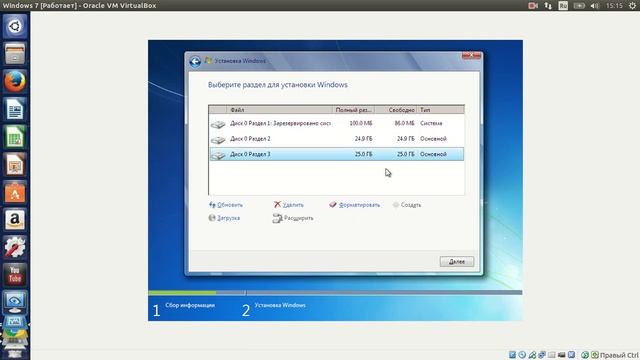Viewport: 640px width, 360px height.
Task: Open Ubuntu Software Center launcher icon
Action: pos(15,192)
